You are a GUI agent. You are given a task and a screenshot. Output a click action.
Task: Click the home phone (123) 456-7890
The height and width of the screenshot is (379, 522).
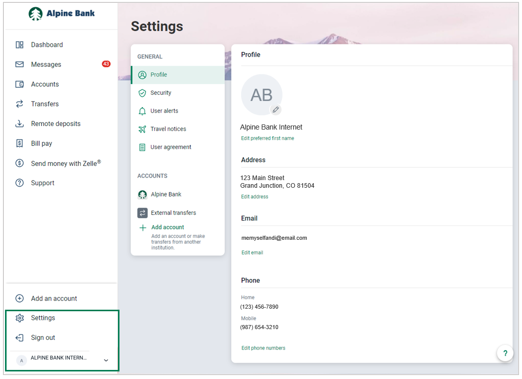(x=259, y=307)
